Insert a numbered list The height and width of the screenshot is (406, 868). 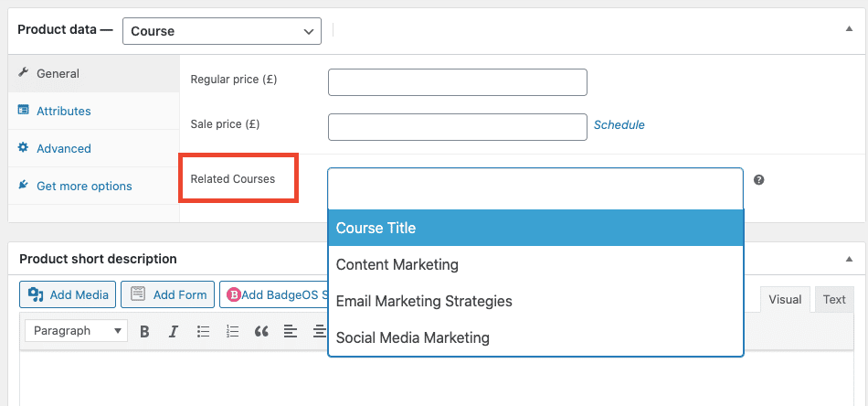pyautogui.click(x=232, y=332)
